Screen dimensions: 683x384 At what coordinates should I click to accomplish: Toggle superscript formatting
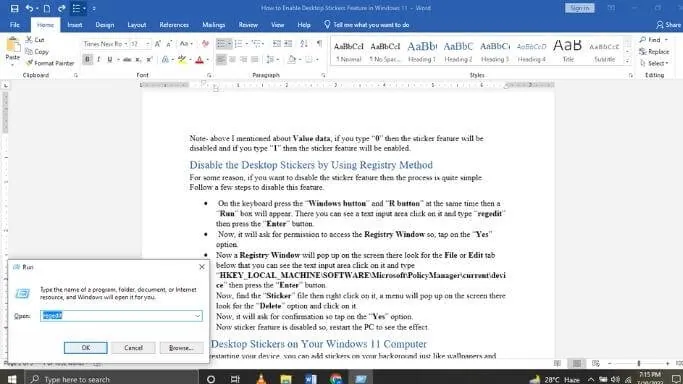(x=149, y=59)
